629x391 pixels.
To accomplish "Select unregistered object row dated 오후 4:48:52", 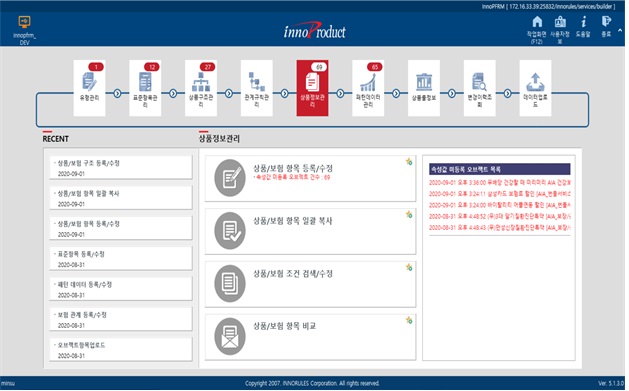I will 499,216.
